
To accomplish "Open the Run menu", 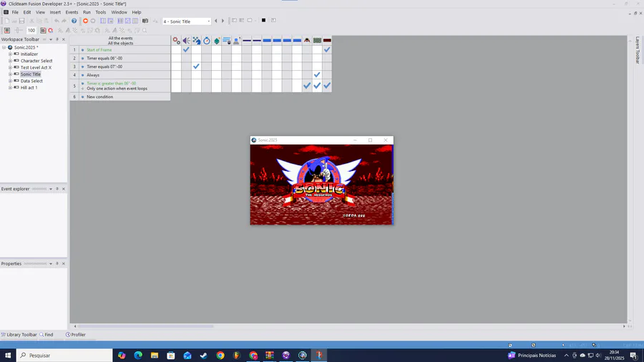I will coord(87,12).
